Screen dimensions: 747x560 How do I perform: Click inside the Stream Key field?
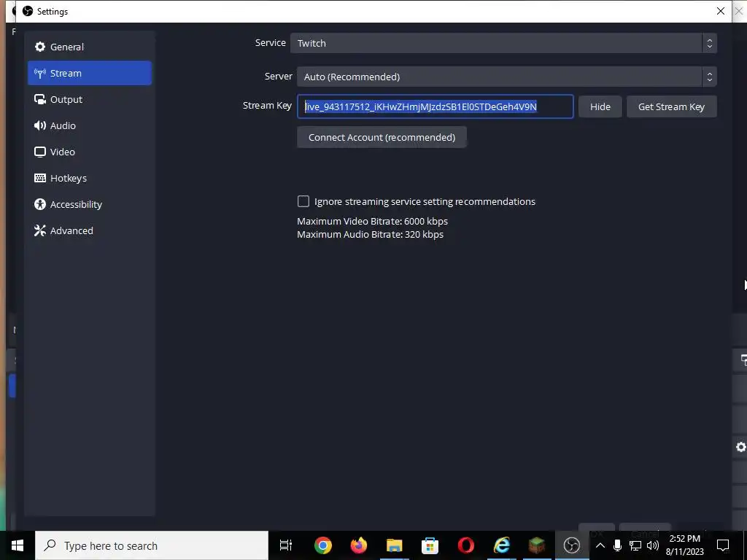pyautogui.click(x=435, y=106)
